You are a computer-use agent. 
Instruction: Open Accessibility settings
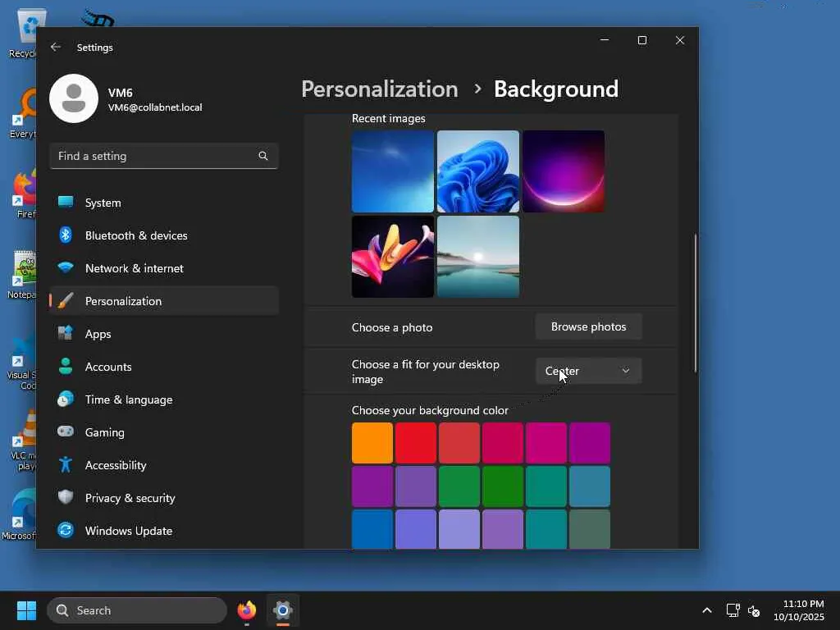coord(116,465)
